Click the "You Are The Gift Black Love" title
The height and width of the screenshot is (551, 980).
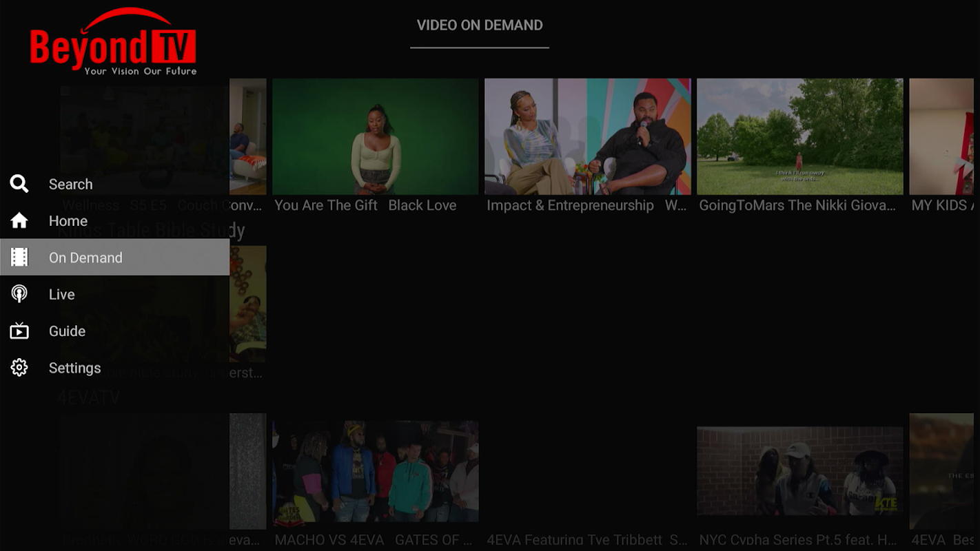[365, 205]
